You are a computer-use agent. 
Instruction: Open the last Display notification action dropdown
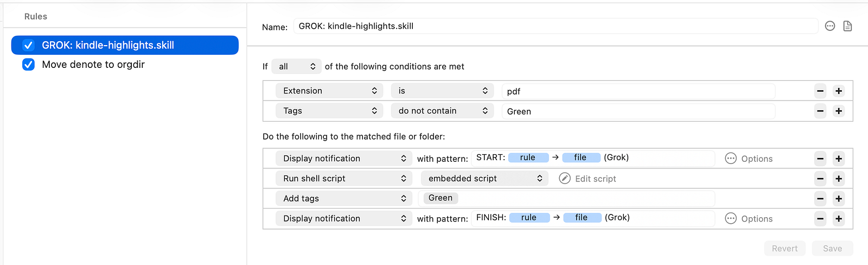343,218
